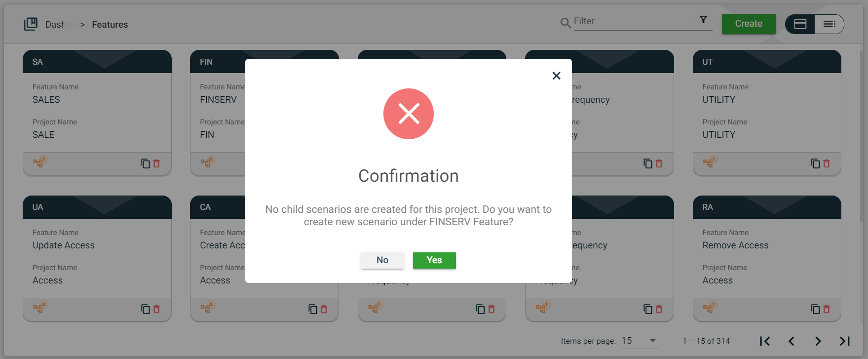868x359 pixels.
Task: Jump to last page of features
Action: (x=844, y=341)
